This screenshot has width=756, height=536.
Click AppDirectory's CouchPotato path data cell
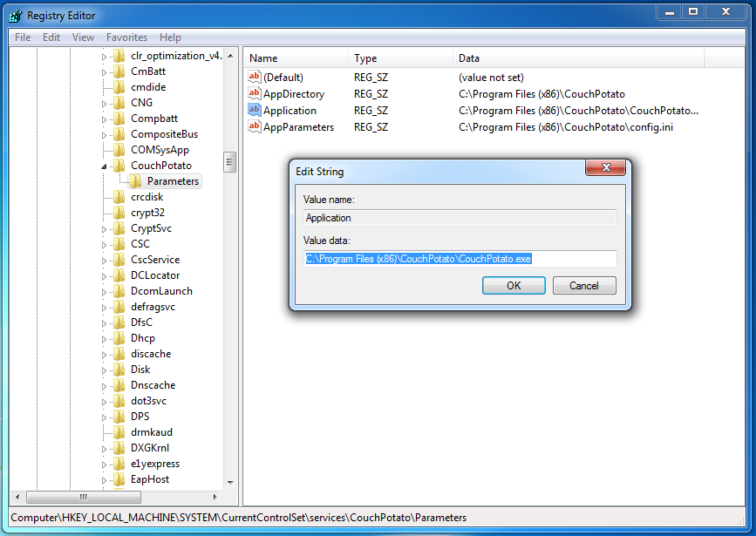click(x=541, y=94)
